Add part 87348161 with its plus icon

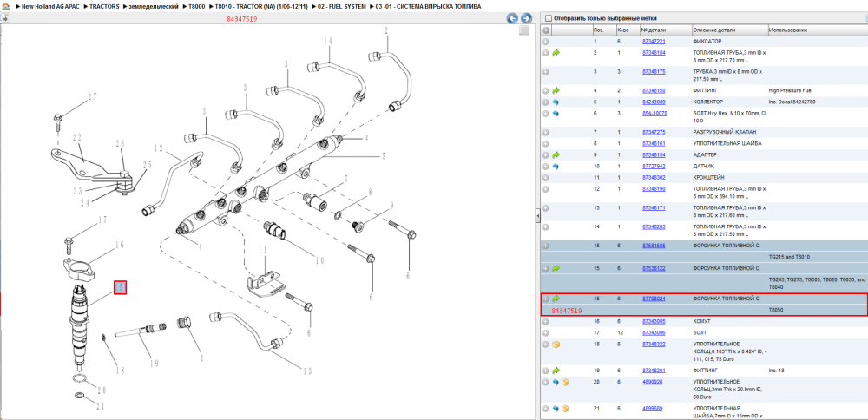(546, 144)
